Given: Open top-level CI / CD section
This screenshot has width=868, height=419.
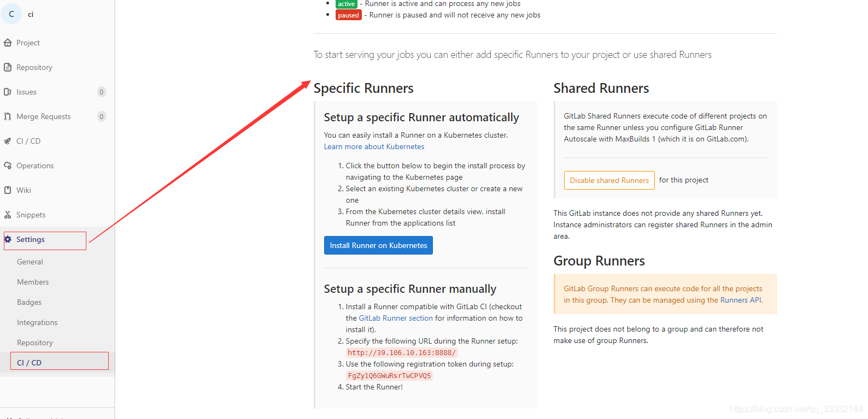Looking at the screenshot, I should coord(28,141).
